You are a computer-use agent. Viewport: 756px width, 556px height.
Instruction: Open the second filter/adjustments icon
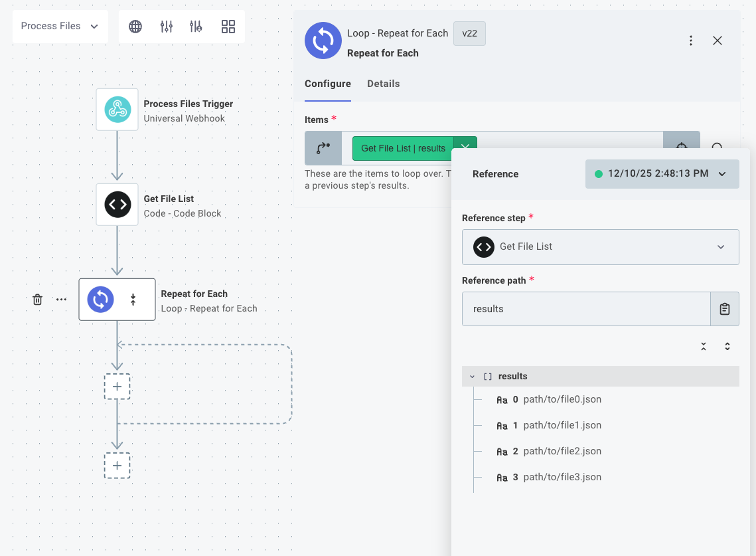(196, 27)
